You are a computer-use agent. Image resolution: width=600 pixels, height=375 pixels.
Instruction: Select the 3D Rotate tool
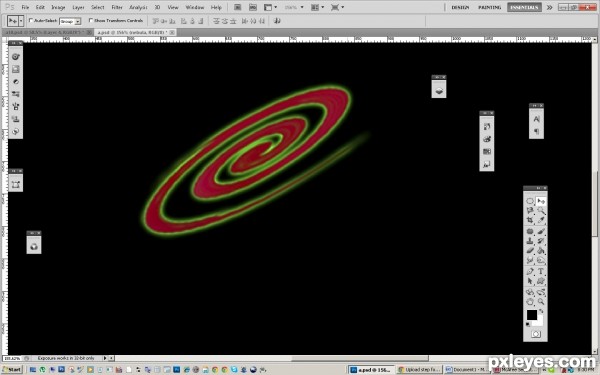(530, 292)
